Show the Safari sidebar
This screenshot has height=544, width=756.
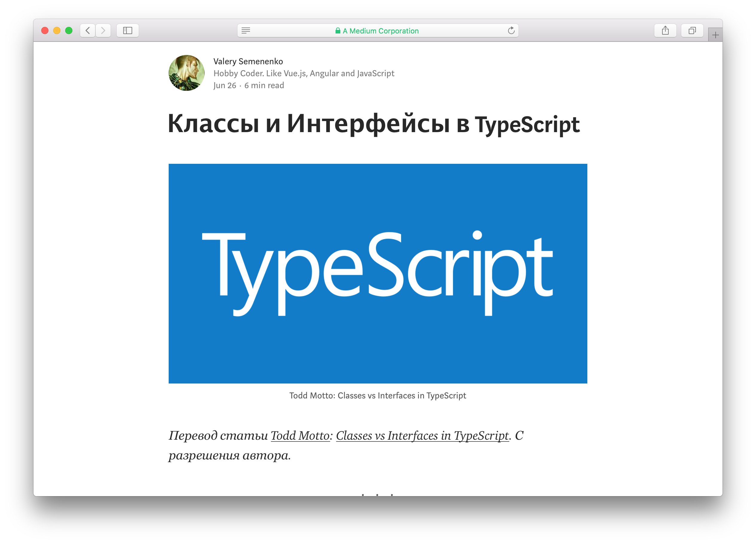128,31
